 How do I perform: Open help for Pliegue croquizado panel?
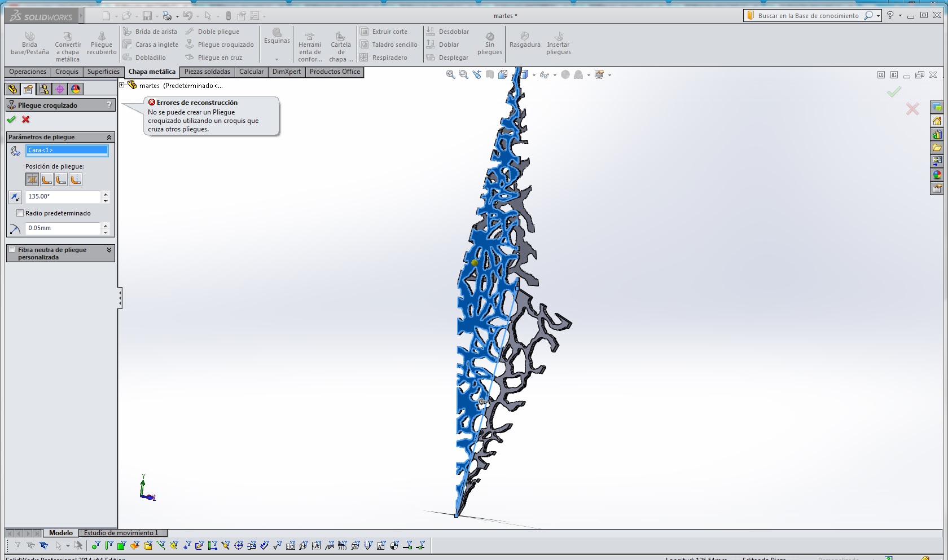pyautogui.click(x=109, y=105)
